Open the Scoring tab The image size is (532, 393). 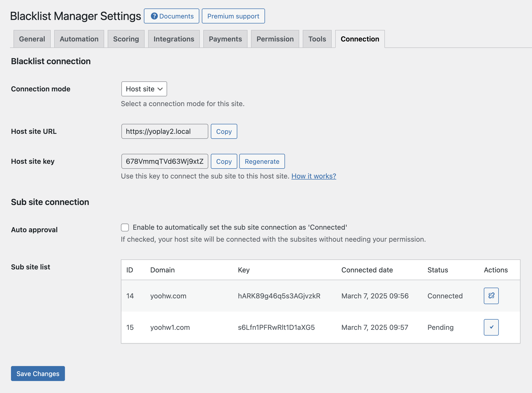[x=126, y=39]
